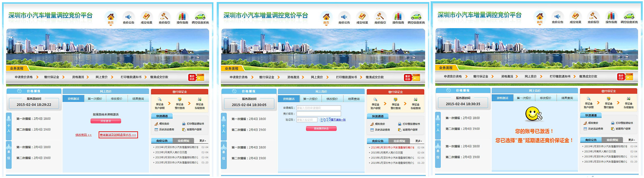Open 竞价公告 speaker icon on 18:29:22 page
This screenshot has width=644, height=178.
[129, 17]
